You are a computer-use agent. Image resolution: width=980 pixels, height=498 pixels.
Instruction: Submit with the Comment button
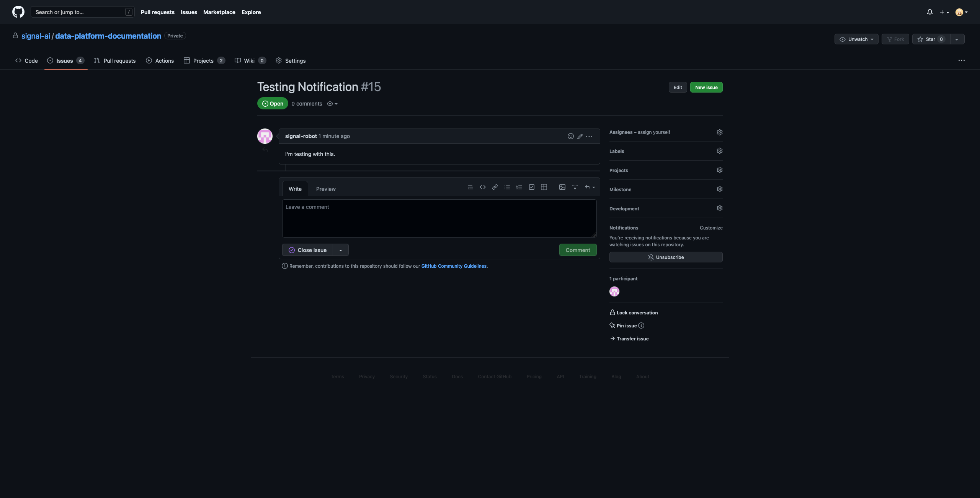click(x=578, y=250)
